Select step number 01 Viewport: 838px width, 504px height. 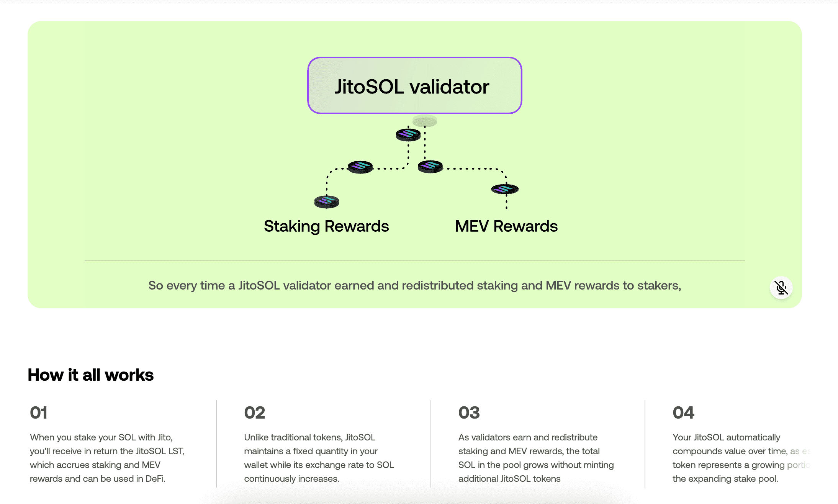[x=39, y=412]
